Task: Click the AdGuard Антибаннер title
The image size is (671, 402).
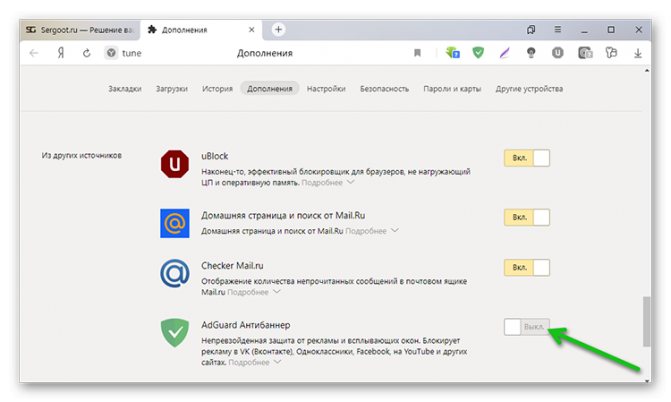Action: [246, 325]
